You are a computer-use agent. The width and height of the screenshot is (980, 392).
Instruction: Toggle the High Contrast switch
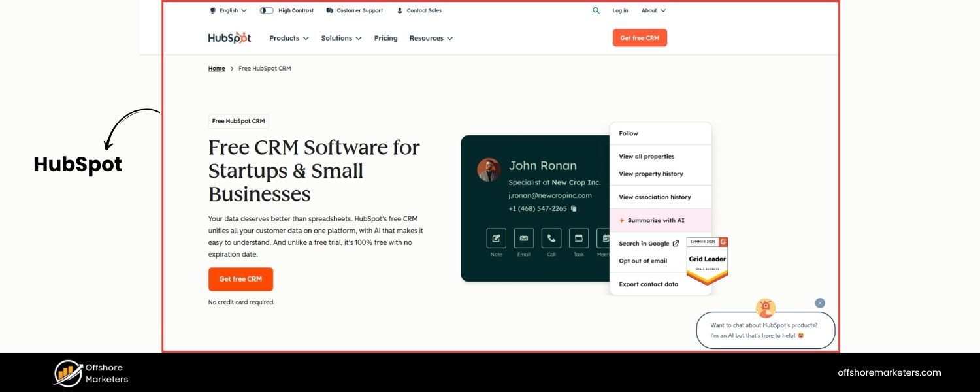266,10
